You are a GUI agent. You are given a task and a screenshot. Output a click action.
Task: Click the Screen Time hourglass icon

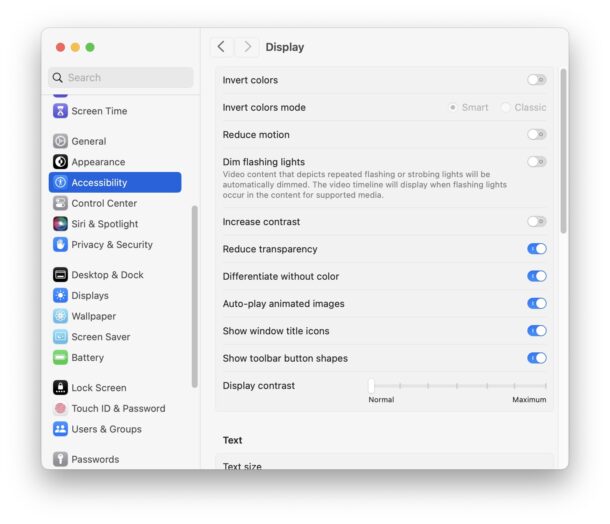click(x=60, y=111)
